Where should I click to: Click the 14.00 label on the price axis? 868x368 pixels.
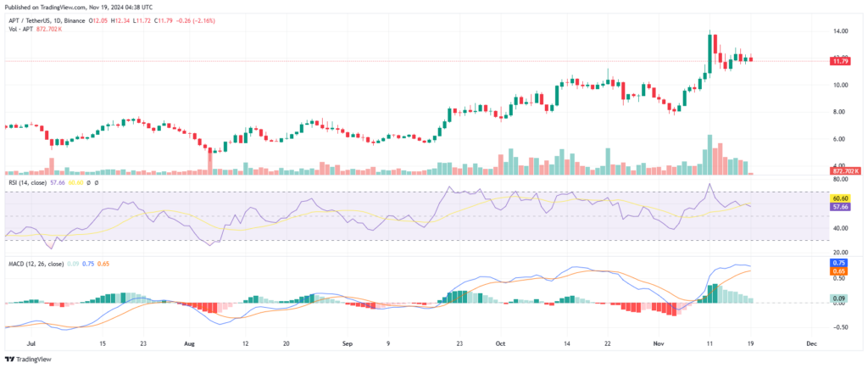841,31
